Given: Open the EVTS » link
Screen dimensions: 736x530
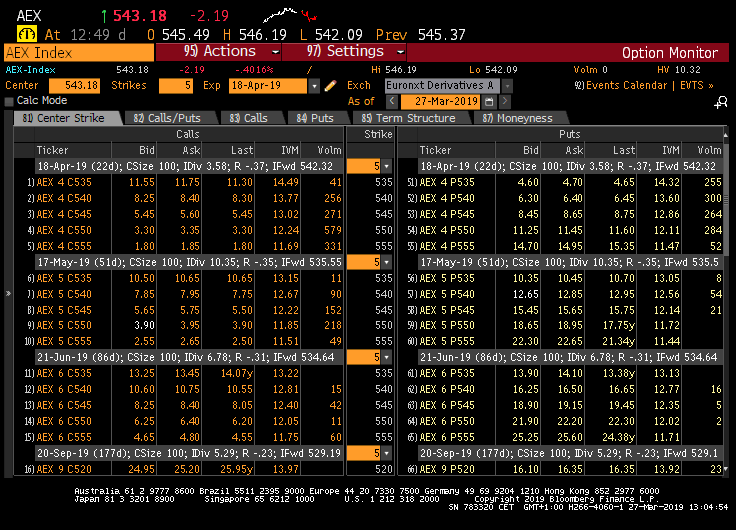Looking at the screenshot, I should tap(697, 85).
